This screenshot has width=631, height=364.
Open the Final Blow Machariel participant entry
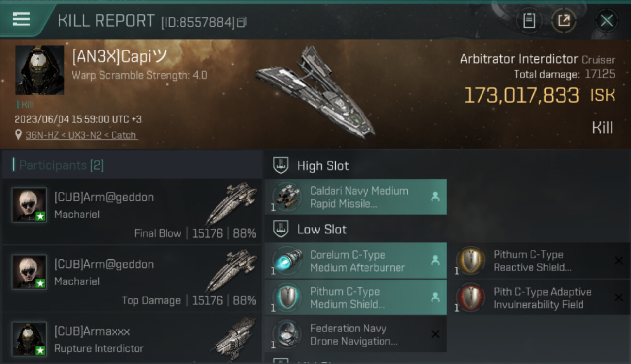(x=132, y=212)
